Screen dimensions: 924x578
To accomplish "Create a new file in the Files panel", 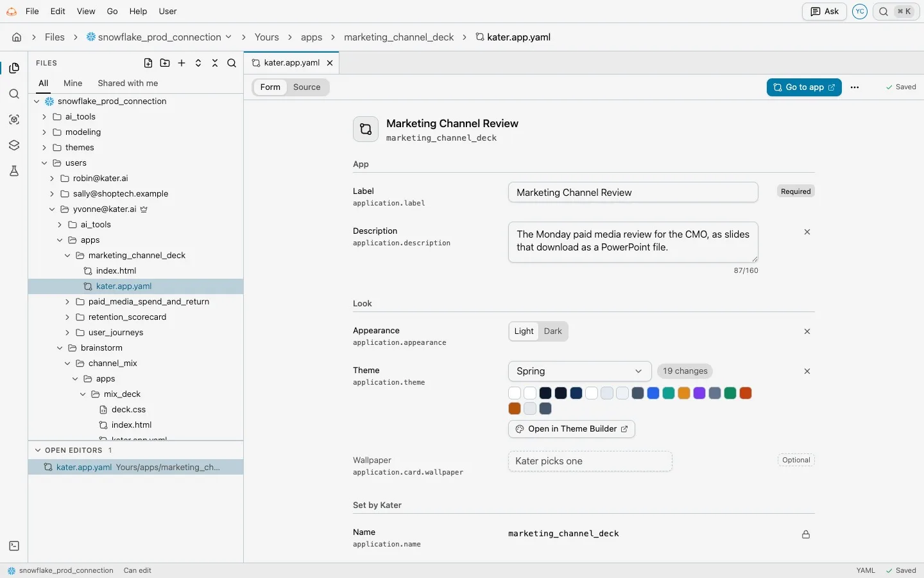I will click(x=148, y=63).
